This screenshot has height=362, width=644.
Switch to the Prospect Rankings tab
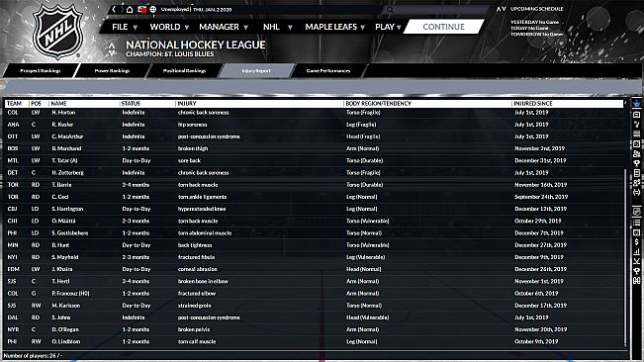pos(41,70)
